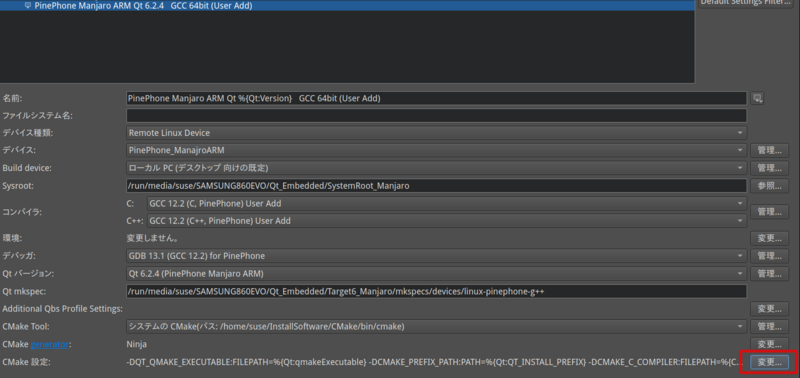Edit the 名前 name input field
This screenshot has height=378, width=800.
point(436,98)
